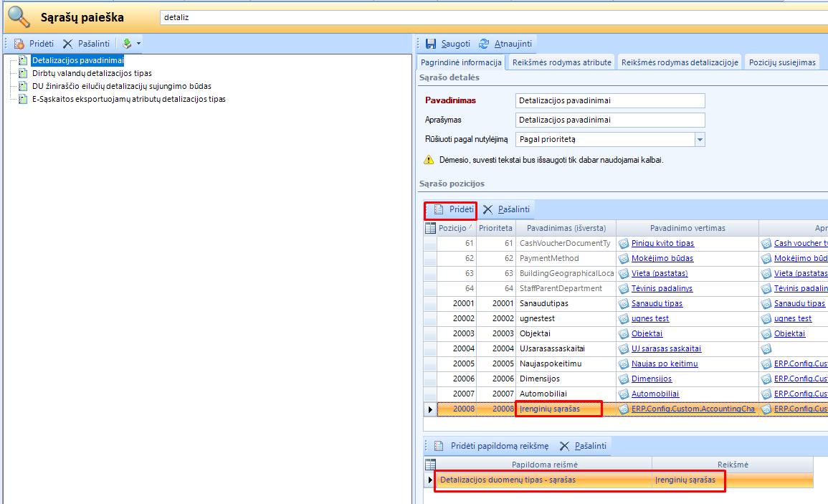The width and height of the screenshot is (828, 504).
Task: Click translation icon beside Dimensijos link
Action: point(624,379)
